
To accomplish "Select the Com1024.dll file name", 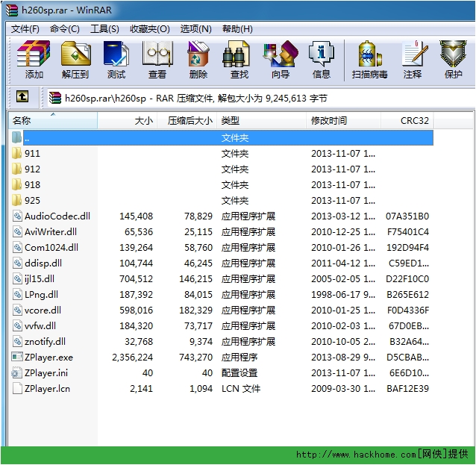I will (51, 247).
